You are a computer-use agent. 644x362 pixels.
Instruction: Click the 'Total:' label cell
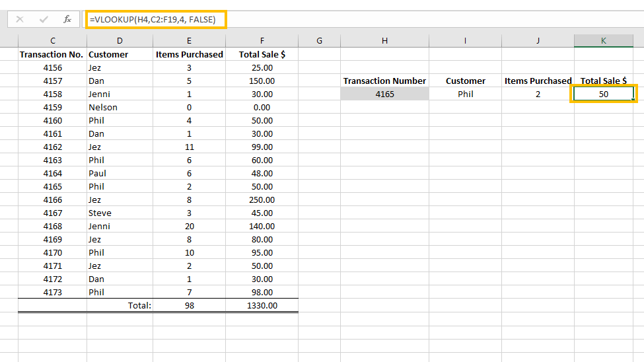coord(120,305)
